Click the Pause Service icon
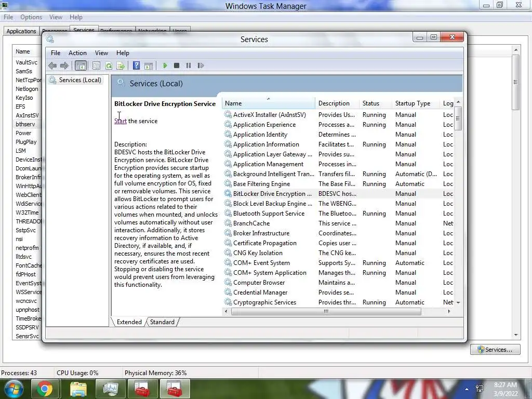The height and width of the screenshot is (399, 532). point(188,65)
